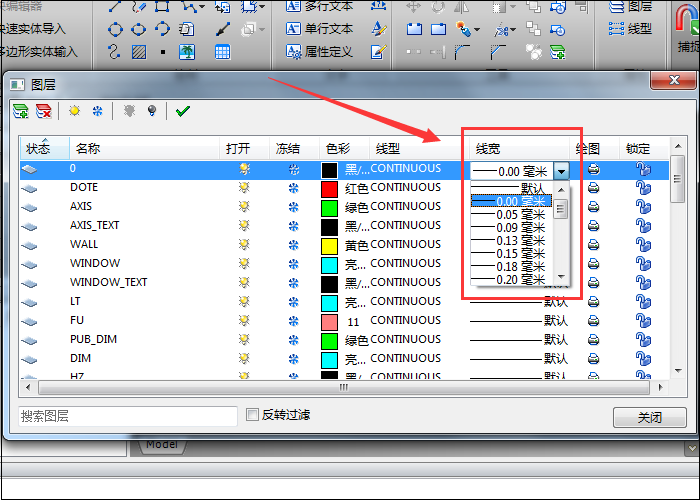The height and width of the screenshot is (500, 700).
Task: Toggle the on/off sun for DOTE layer
Action: (x=244, y=188)
